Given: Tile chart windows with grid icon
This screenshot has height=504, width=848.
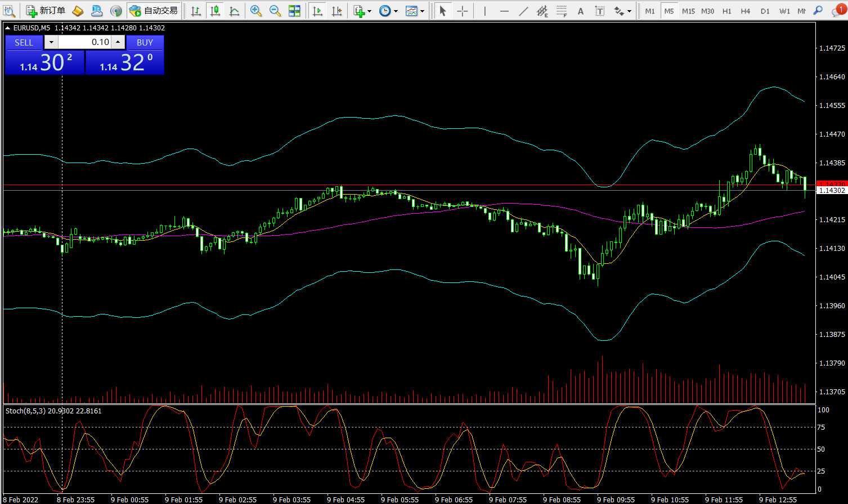Looking at the screenshot, I should point(294,11).
